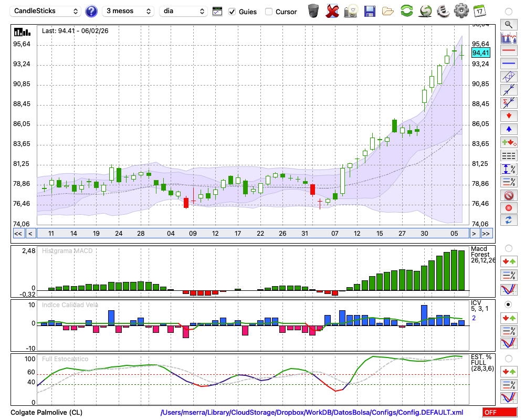Expand the 3 mesos period dropdown

128,11
